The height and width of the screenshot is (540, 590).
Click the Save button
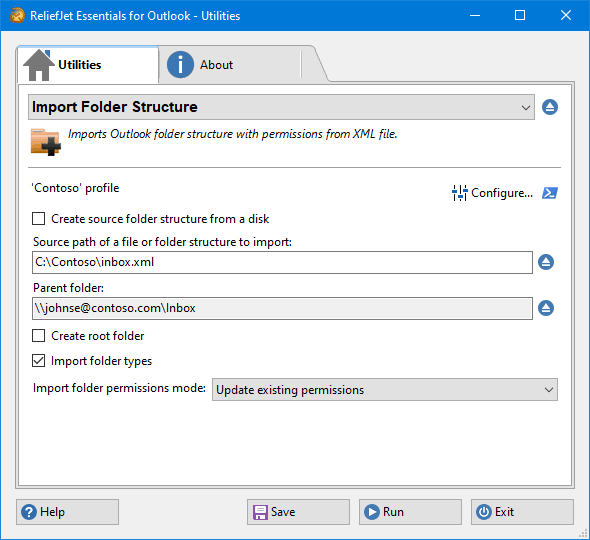pos(298,512)
